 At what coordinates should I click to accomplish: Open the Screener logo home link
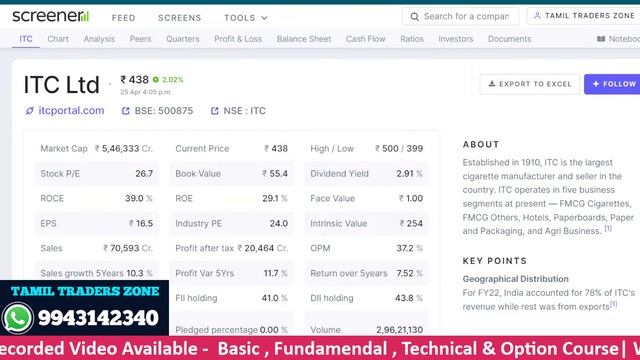point(50,16)
